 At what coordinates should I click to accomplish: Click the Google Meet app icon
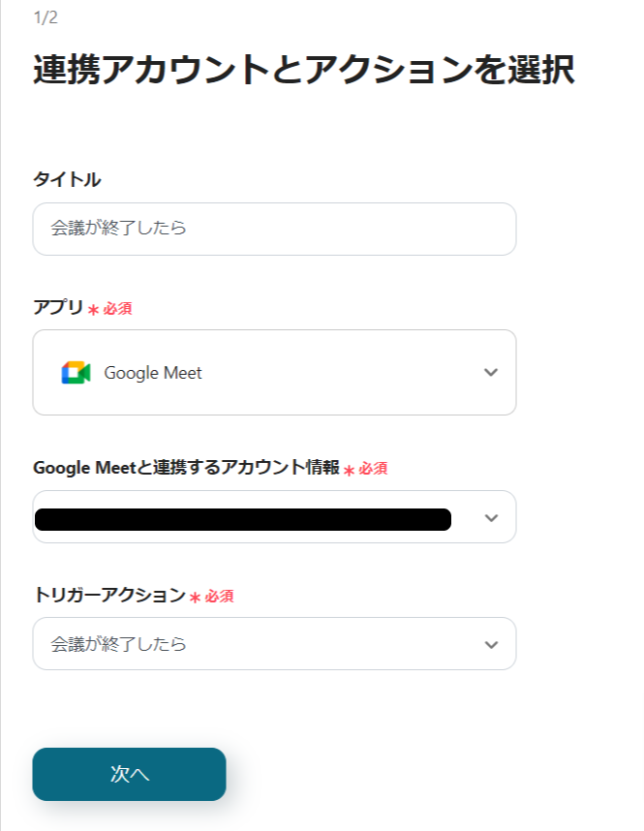click(76, 373)
